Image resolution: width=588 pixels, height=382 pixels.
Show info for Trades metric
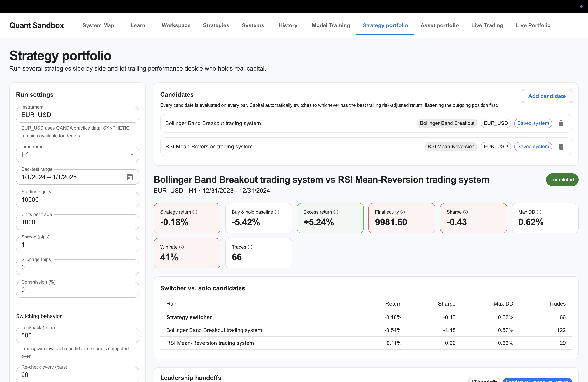click(250, 247)
